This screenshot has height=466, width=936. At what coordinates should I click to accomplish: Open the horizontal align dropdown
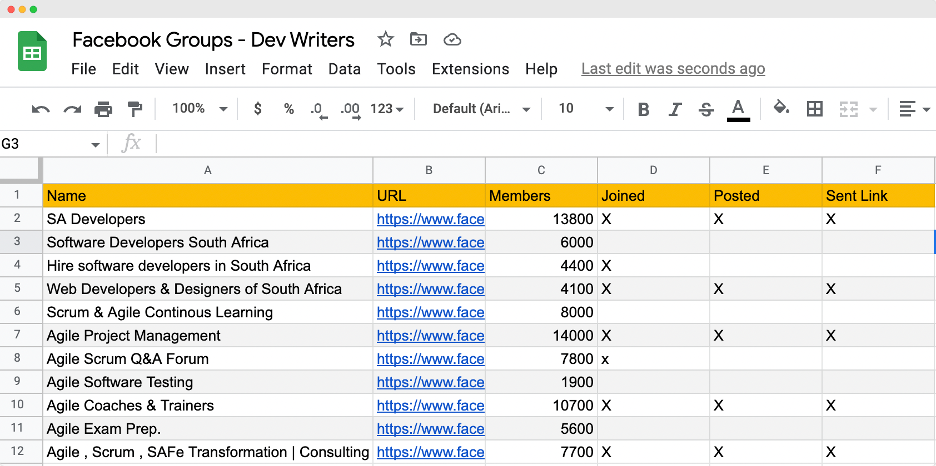click(x=914, y=109)
